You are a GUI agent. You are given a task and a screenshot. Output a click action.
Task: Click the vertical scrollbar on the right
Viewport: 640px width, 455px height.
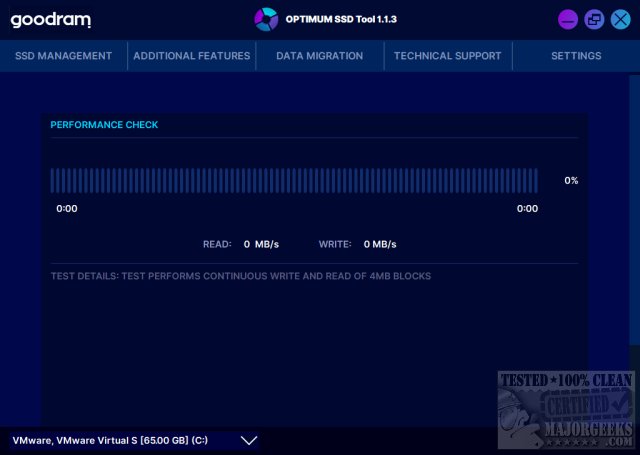(x=634, y=210)
